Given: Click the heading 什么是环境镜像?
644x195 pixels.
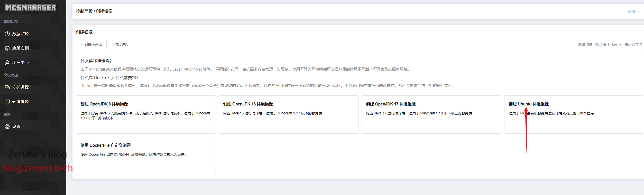Looking at the screenshot, I should pos(96,61).
